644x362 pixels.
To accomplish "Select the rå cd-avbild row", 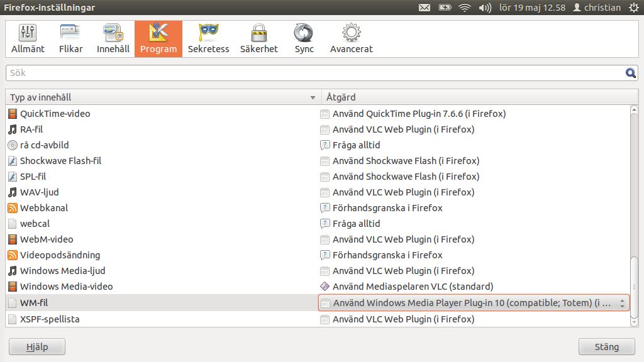I will (318, 145).
